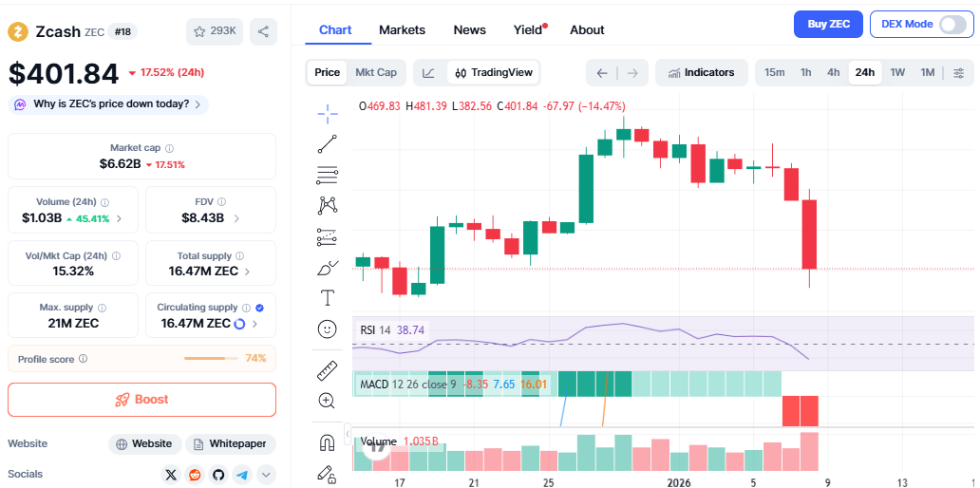The width and height of the screenshot is (980, 488).
Task: Select the ruler measure tool
Action: [328, 370]
